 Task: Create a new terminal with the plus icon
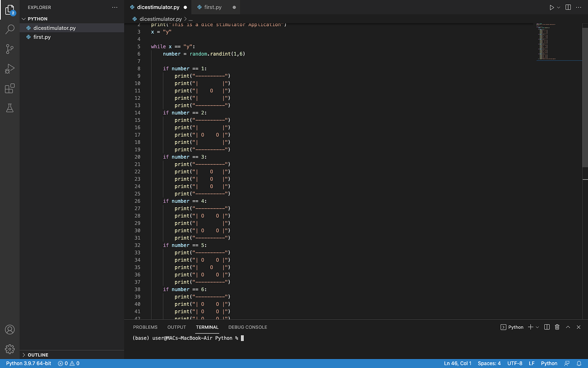point(530,327)
